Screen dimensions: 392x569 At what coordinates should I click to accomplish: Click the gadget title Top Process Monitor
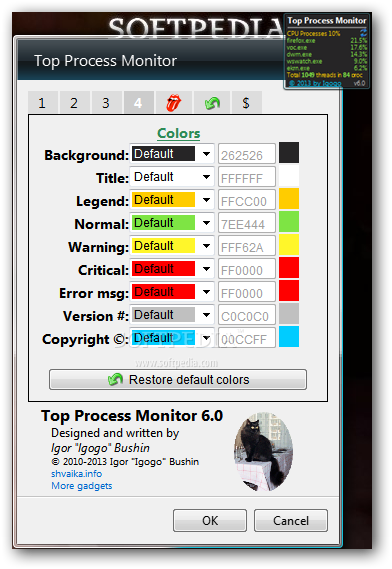click(x=327, y=21)
